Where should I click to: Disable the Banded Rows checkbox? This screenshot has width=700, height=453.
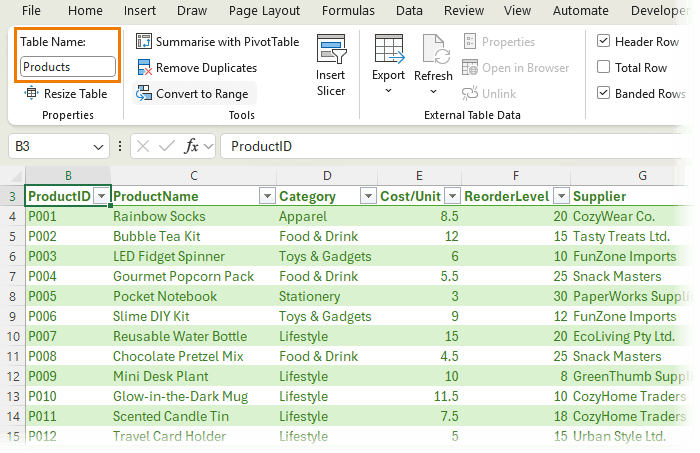click(x=604, y=94)
